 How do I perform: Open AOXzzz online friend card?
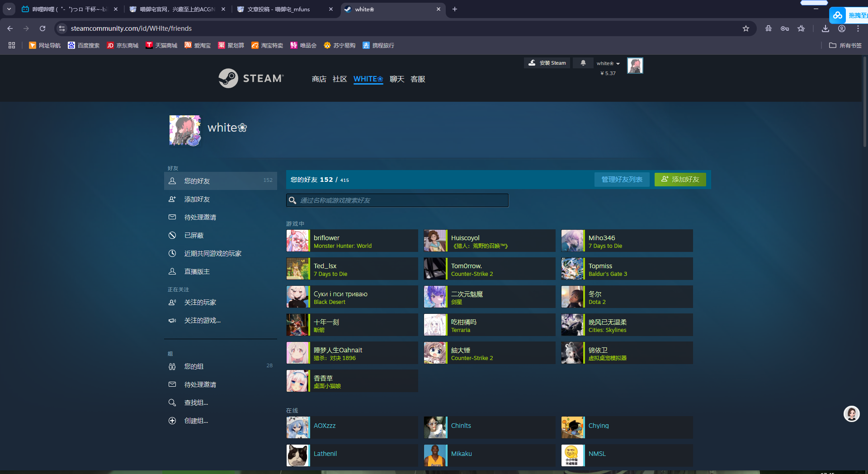click(352, 427)
